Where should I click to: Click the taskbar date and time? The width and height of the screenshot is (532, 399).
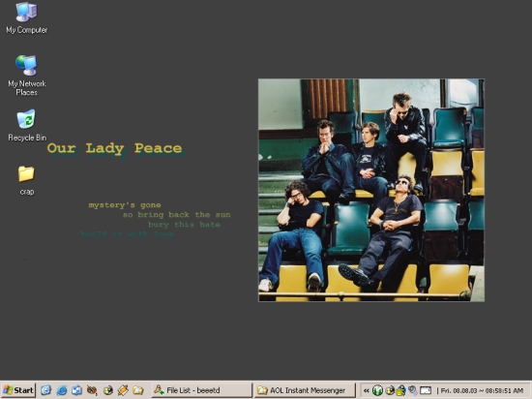[482, 390]
